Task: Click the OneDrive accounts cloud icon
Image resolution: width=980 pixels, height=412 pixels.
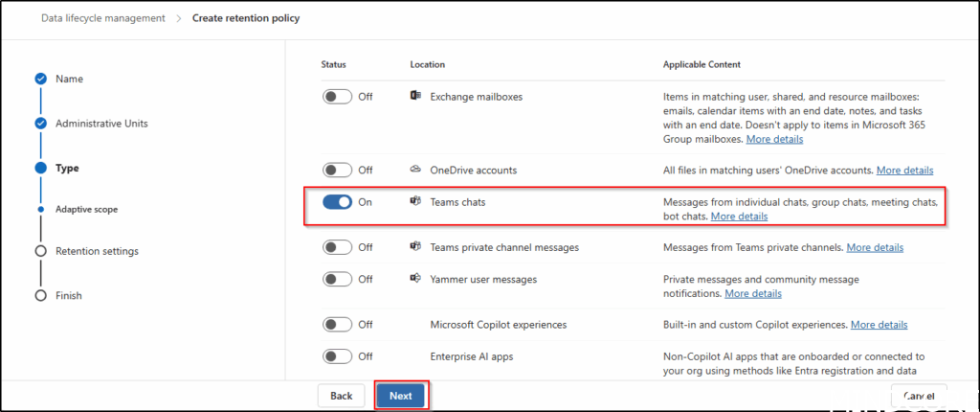Action: click(x=415, y=170)
